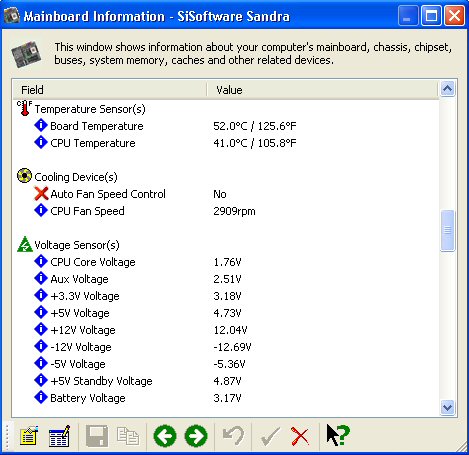Select the Auto Fan Speed Control label
469x455 pixels.
108,194
